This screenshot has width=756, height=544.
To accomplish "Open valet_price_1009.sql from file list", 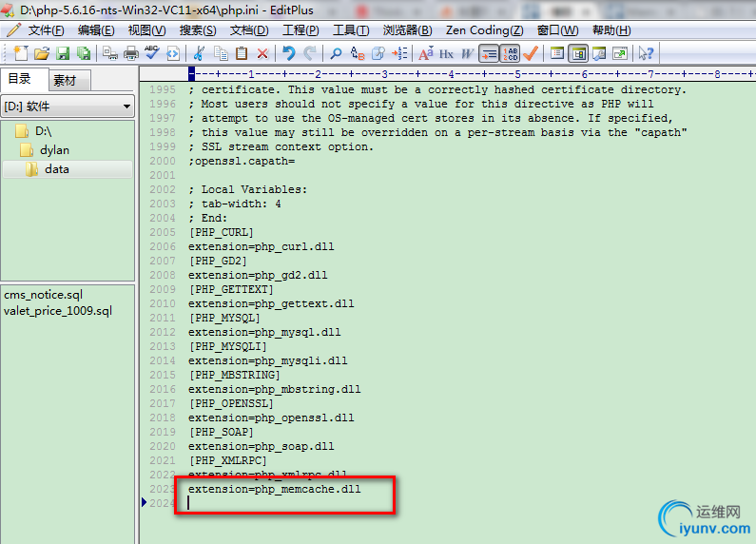I will point(58,311).
